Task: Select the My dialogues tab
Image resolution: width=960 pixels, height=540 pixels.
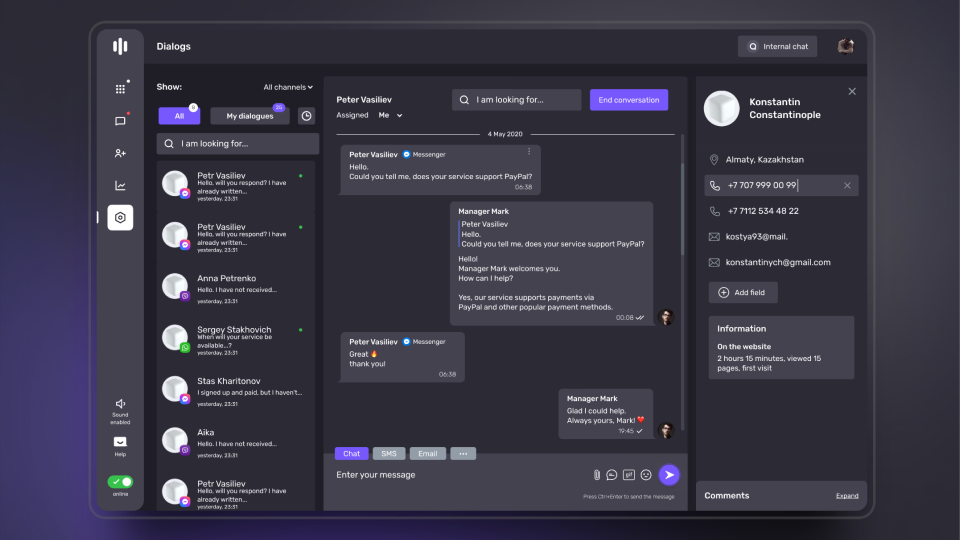Action: pos(250,116)
